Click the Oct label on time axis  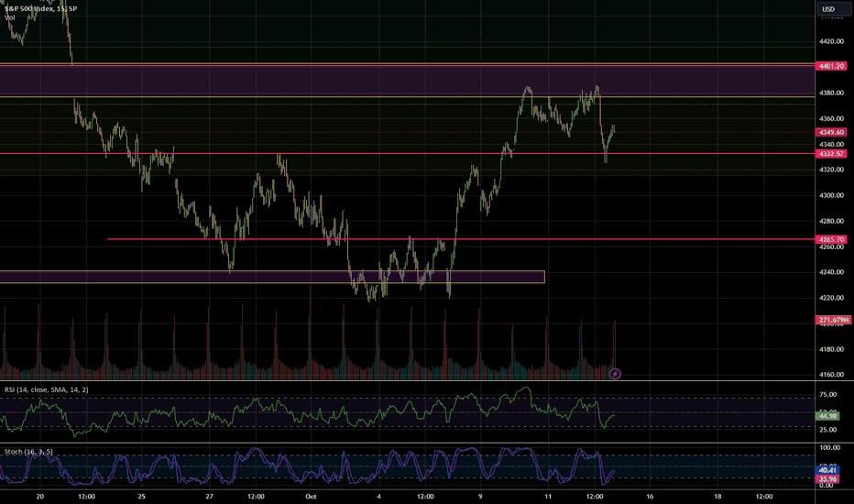pos(311,497)
